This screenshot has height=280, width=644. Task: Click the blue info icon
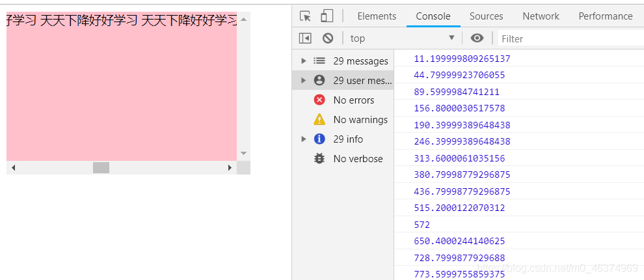pos(319,139)
